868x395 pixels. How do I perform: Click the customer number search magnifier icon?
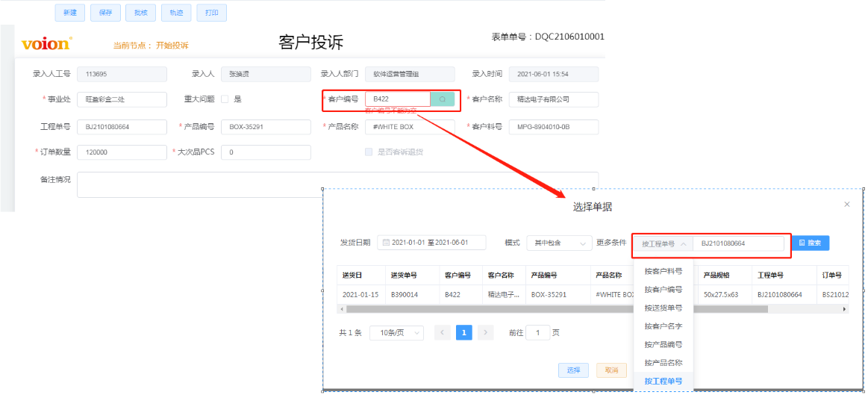click(443, 99)
